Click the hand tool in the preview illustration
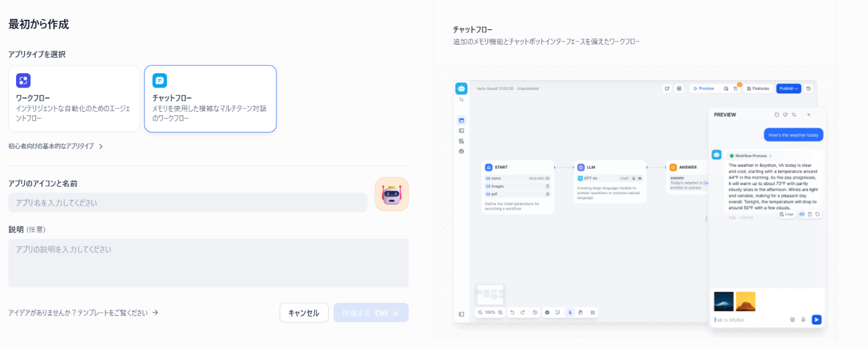The image size is (868, 347). 581,312
